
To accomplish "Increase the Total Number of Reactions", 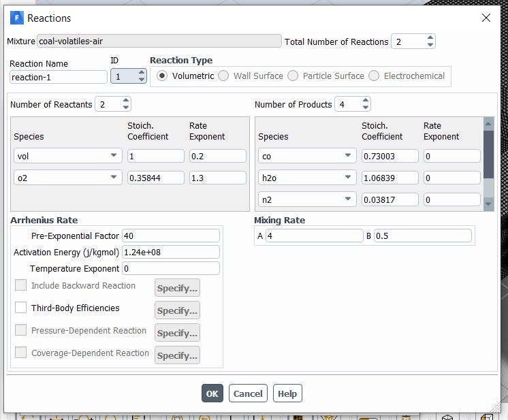I will [x=430, y=38].
